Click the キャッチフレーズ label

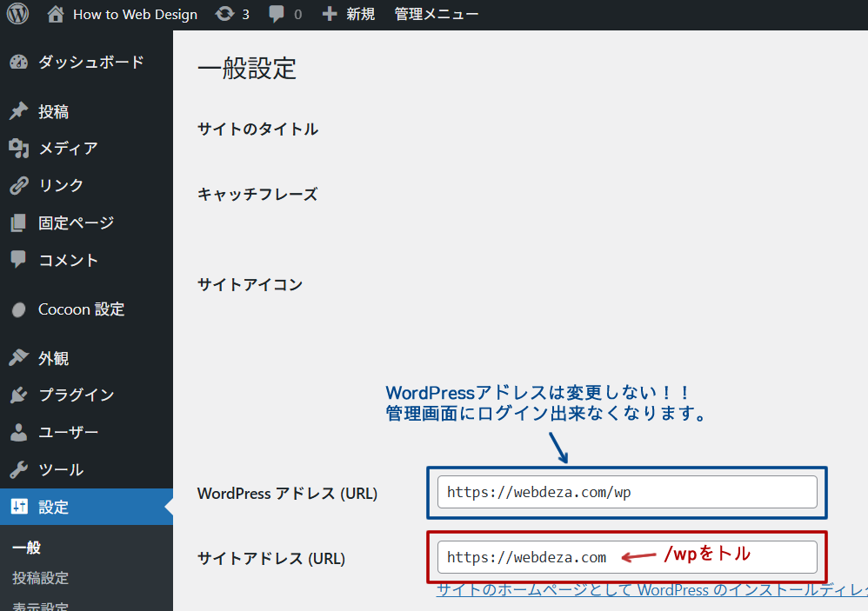pos(257,194)
